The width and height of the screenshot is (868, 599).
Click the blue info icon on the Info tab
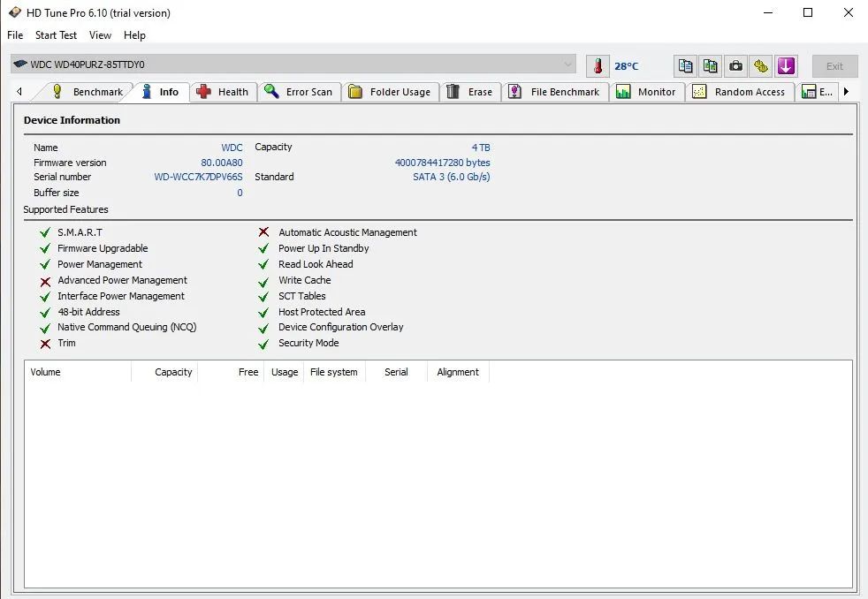(147, 91)
